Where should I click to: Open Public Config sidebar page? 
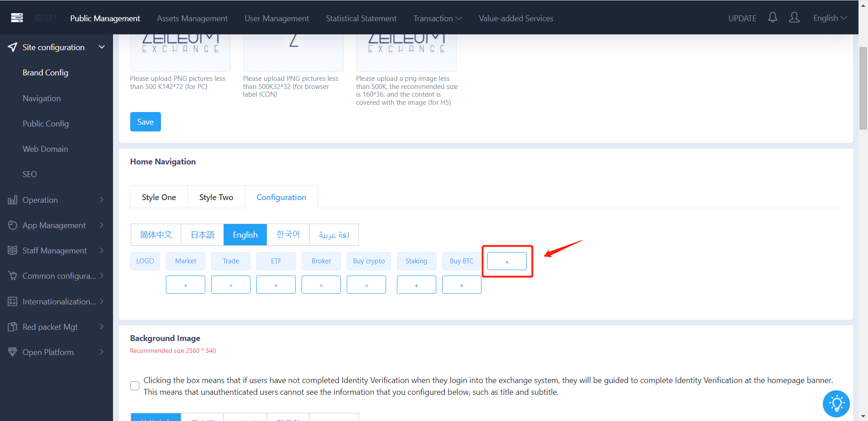pos(46,123)
